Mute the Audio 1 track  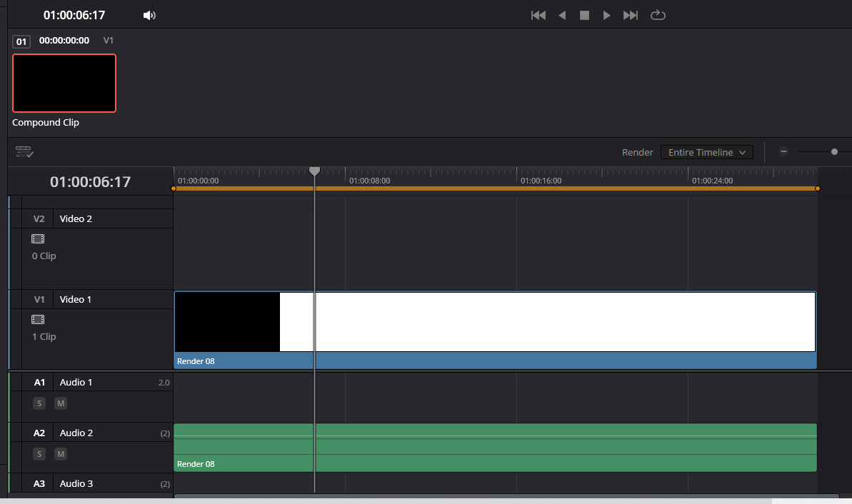pyautogui.click(x=61, y=403)
